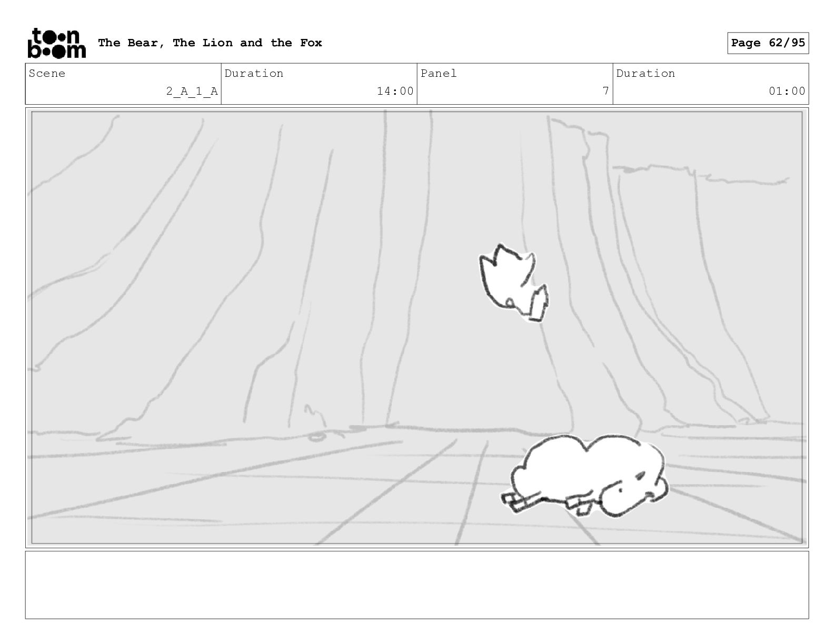Click the empty notes box below the panel
This screenshot has height=644, width=834.
pos(417,585)
